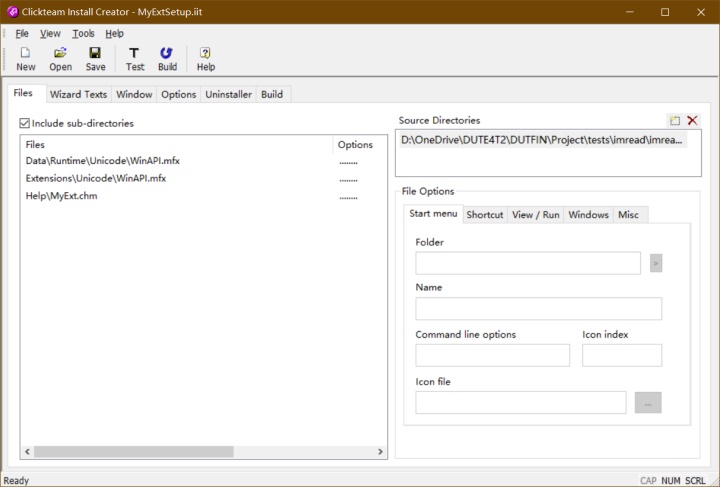Run the Test installer toolbar icon

click(135, 59)
